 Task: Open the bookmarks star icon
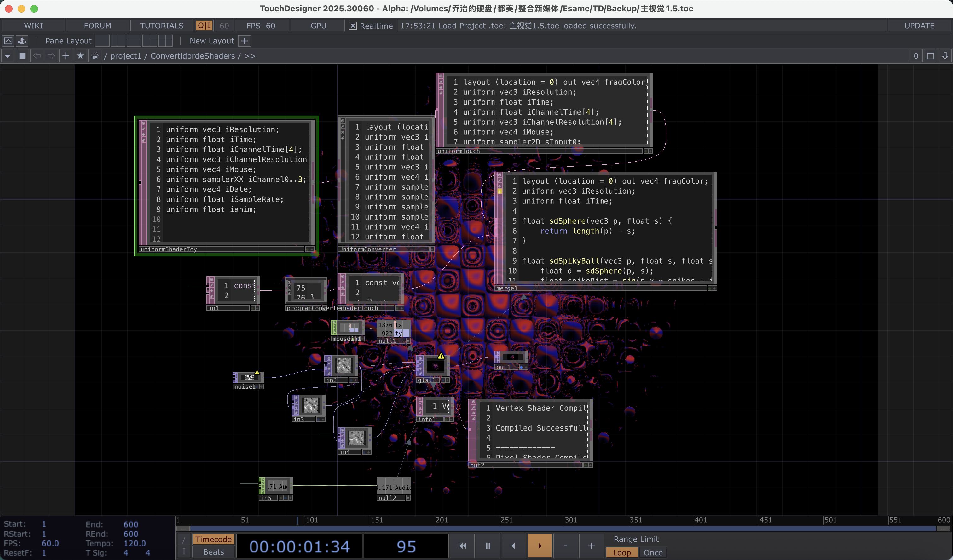click(x=80, y=56)
